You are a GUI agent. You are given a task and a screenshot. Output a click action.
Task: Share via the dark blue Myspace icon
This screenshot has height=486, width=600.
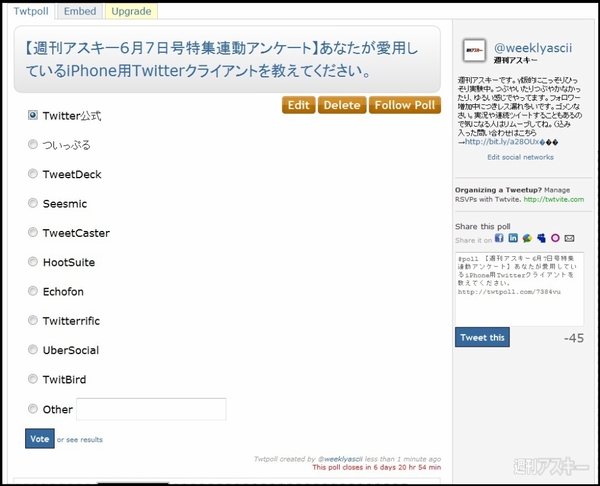541,238
